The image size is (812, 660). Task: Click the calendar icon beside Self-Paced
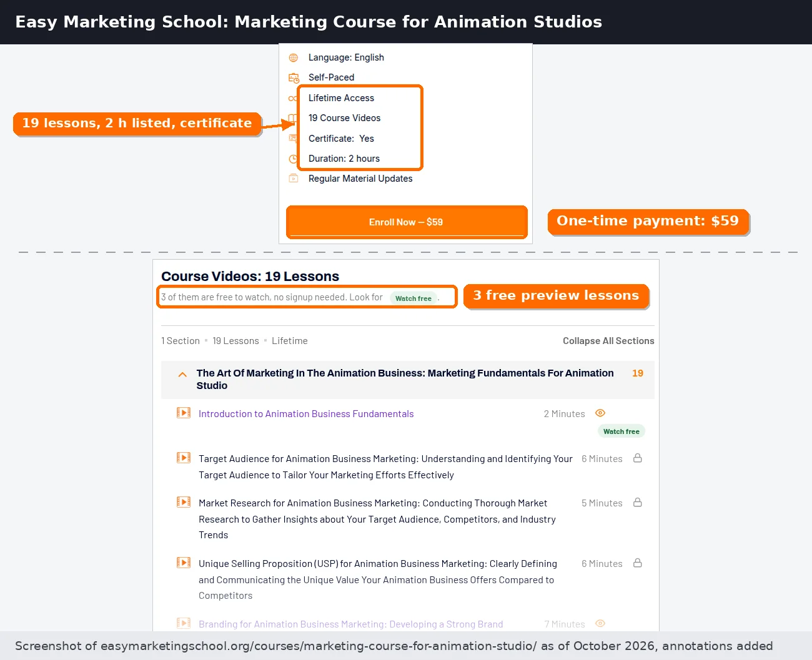pos(294,77)
